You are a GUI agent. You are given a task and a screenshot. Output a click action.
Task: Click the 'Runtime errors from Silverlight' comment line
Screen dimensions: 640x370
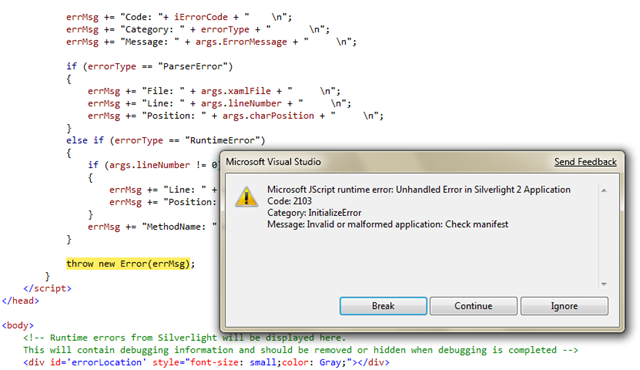click(184, 338)
